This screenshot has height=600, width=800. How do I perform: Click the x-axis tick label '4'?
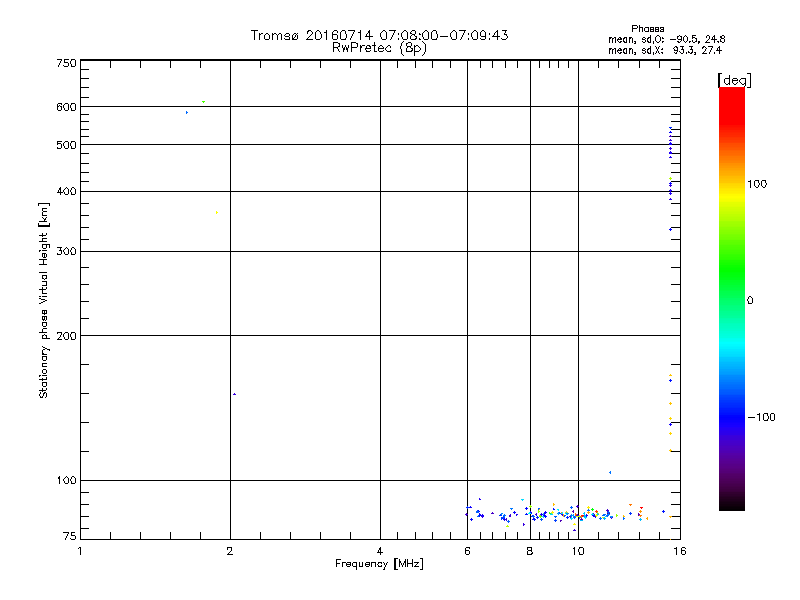[x=380, y=551]
